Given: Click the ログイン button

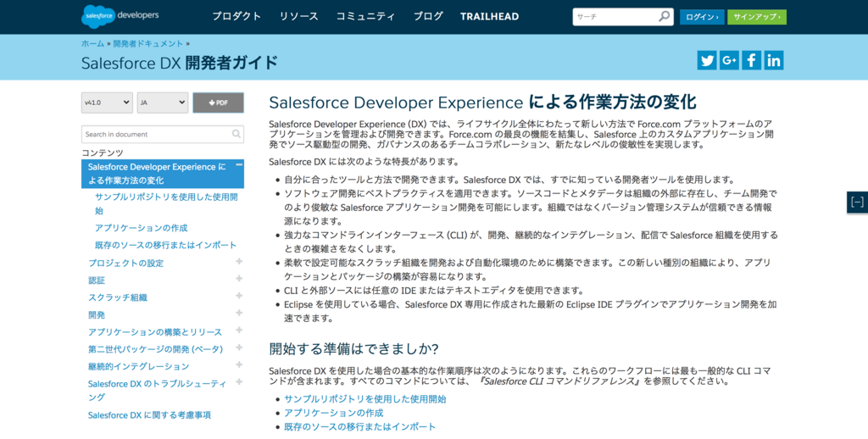Looking at the screenshot, I should tap(702, 17).
